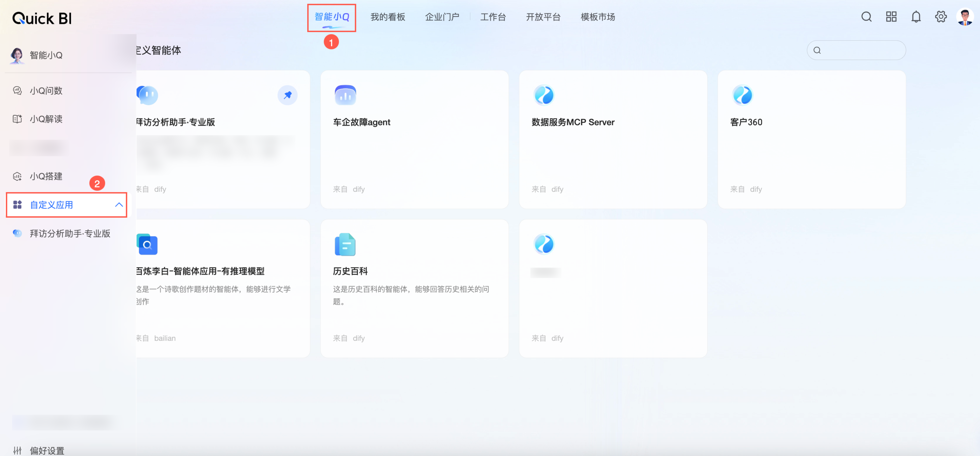This screenshot has width=980, height=456.
Task: Open 小Q解读 in the sidebar
Action: tap(46, 119)
